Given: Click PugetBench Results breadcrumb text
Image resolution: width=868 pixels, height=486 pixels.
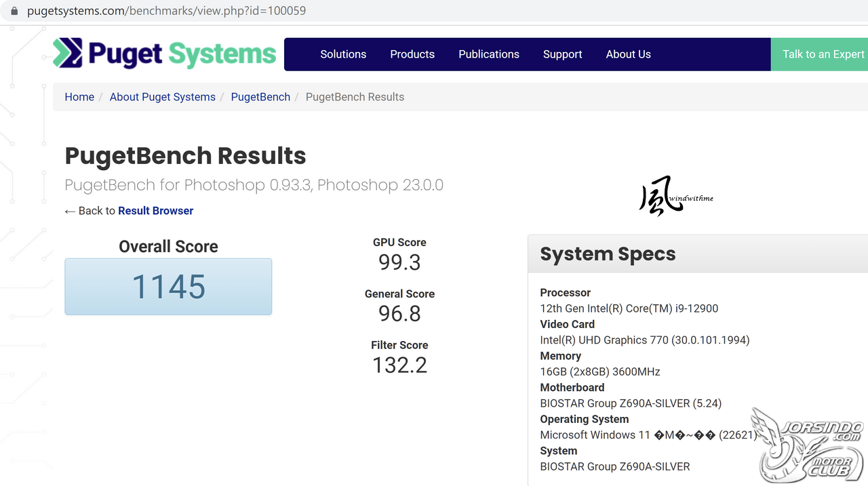Looking at the screenshot, I should pyautogui.click(x=355, y=97).
